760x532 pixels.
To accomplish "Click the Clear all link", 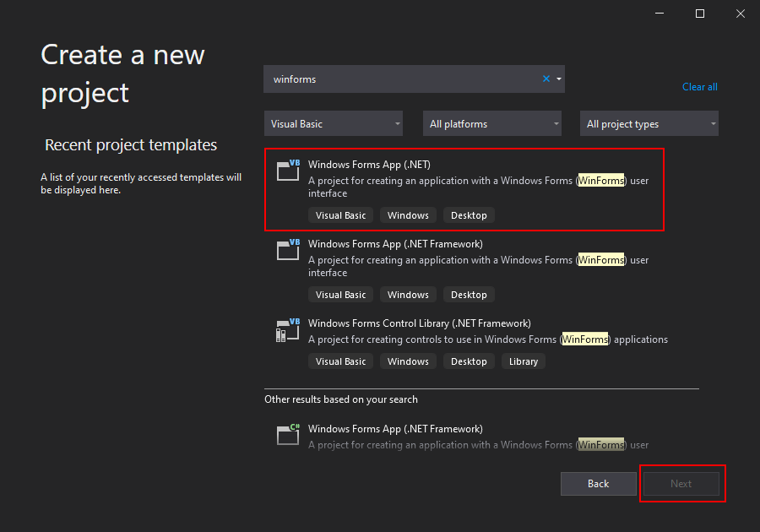I will pos(699,87).
